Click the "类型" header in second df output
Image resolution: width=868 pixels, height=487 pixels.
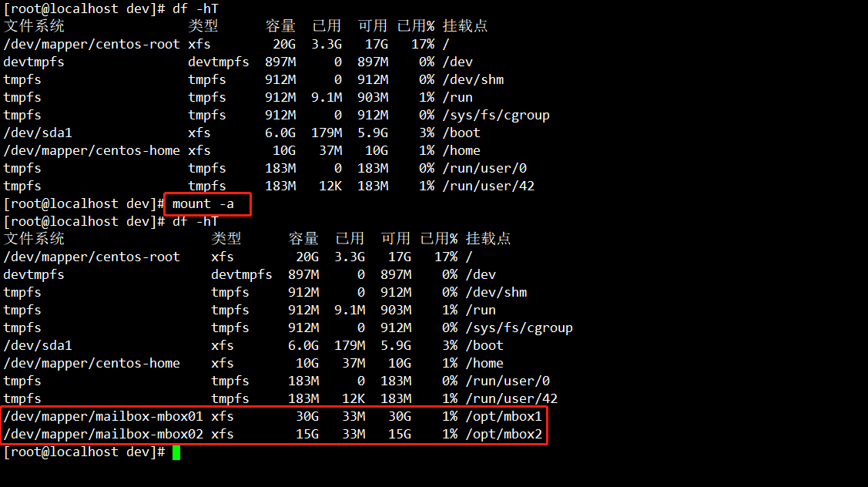[x=226, y=239]
